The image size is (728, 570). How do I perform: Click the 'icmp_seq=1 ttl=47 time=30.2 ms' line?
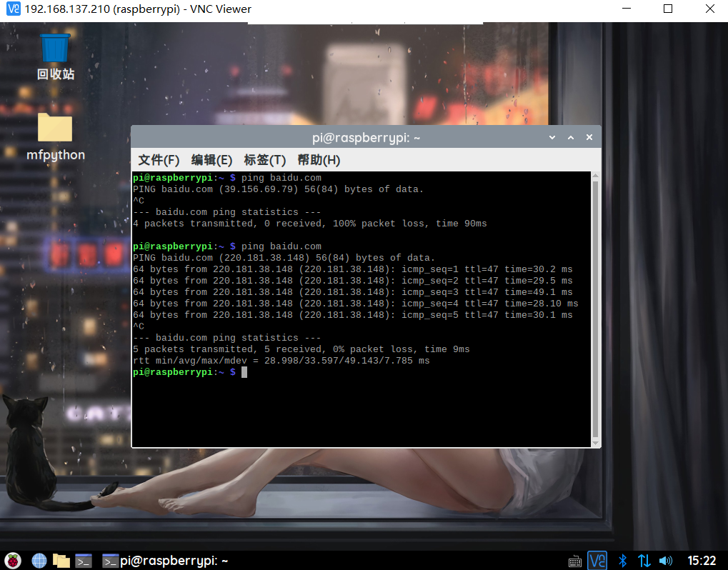(352, 269)
